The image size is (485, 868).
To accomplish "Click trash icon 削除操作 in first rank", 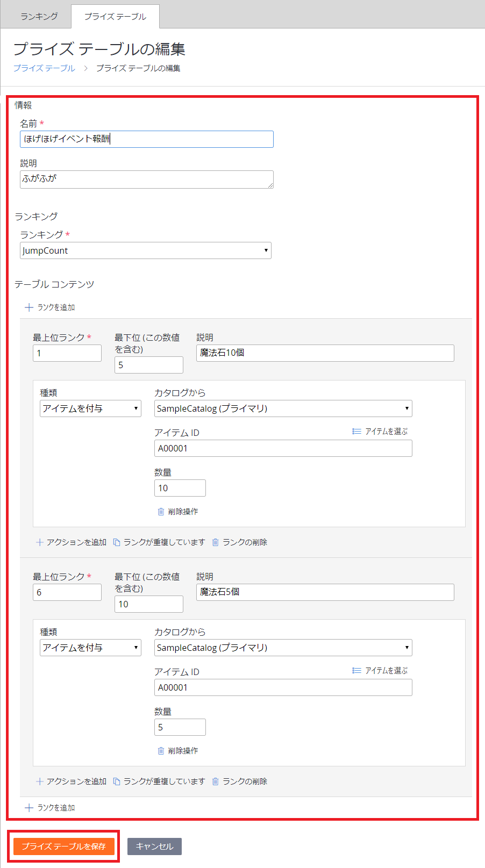I will click(x=161, y=512).
